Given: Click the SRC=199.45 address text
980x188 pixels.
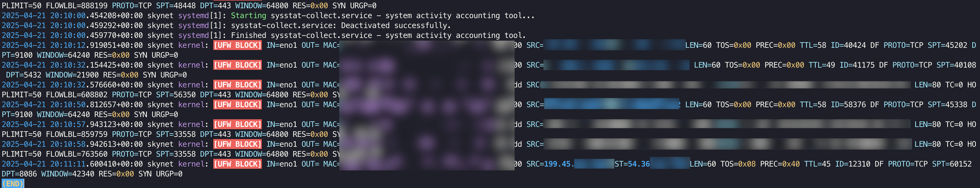Looking at the screenshot, I should (x=549, y=164).
